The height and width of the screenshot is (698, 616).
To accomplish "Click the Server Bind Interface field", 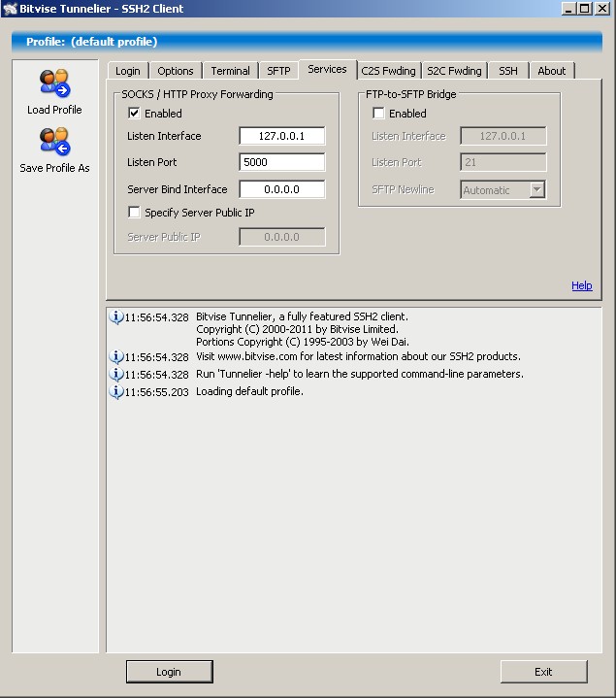I will pos(282,189).
